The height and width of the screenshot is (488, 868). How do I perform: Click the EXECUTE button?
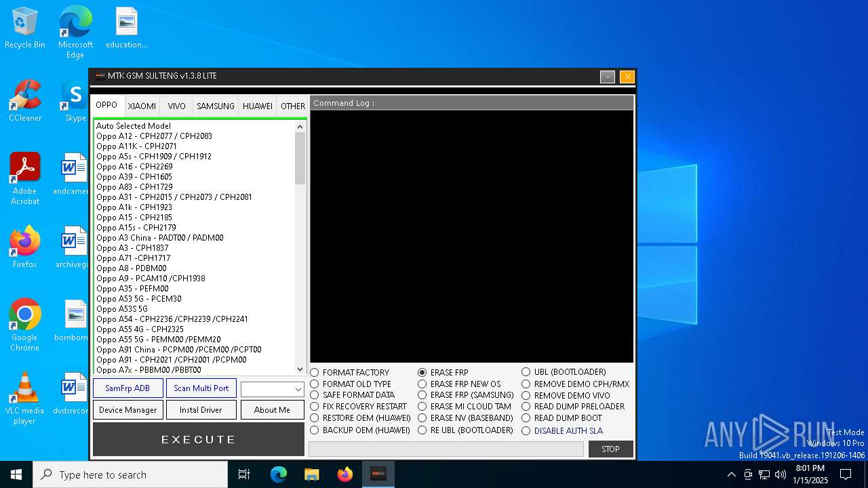pyautogui.click(x=199, y=439)
